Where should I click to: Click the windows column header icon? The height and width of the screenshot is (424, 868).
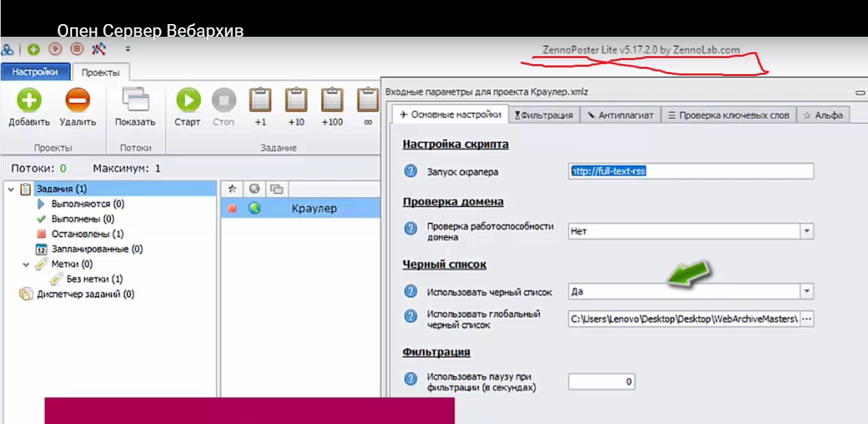[276, 189]
